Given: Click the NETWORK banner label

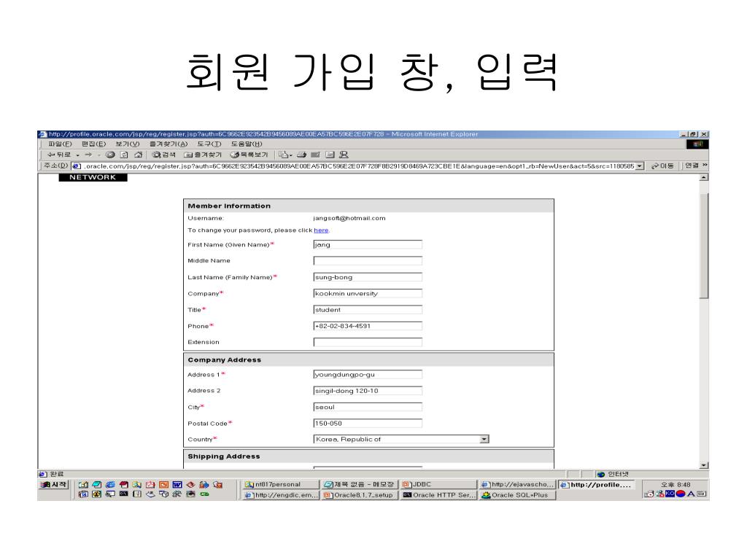Looking at the screenshot, I should coord(93,177).
